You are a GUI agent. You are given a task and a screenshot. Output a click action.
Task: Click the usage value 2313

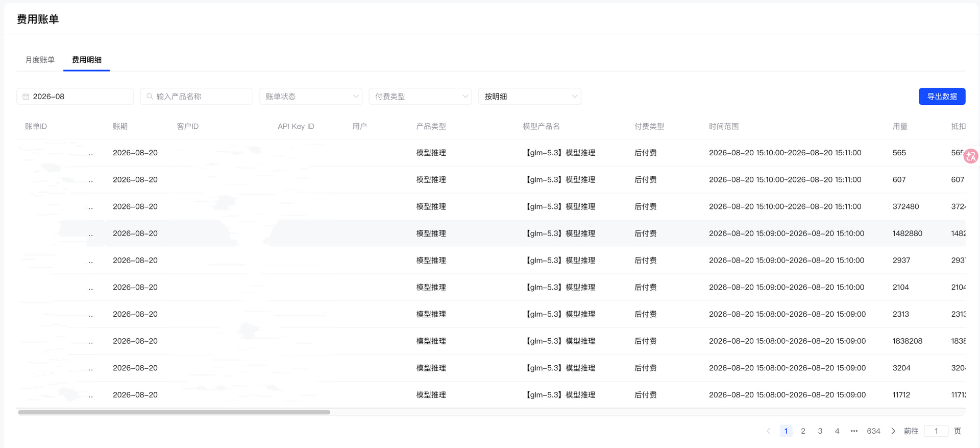point(900,314)
